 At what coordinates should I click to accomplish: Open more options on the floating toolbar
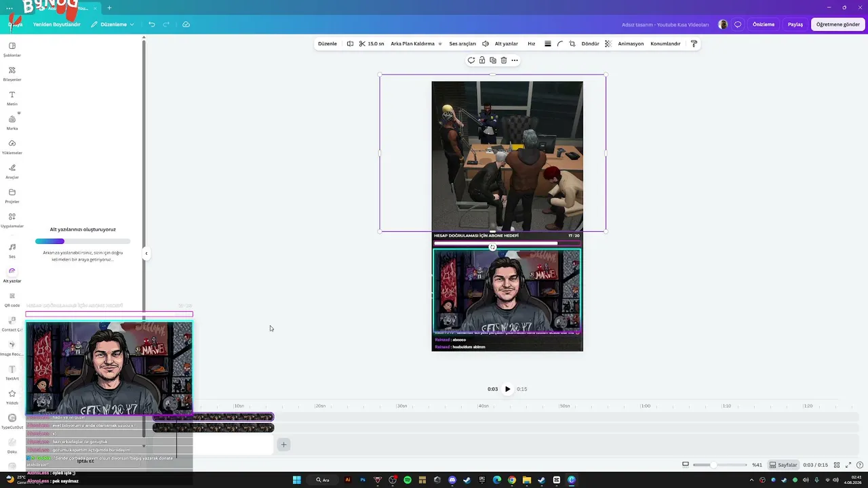[x=515, y=60]
